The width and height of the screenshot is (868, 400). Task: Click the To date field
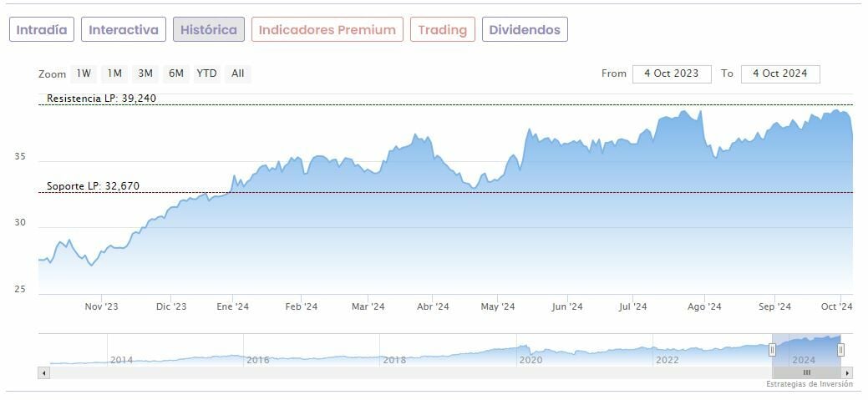tap(779, 73)
